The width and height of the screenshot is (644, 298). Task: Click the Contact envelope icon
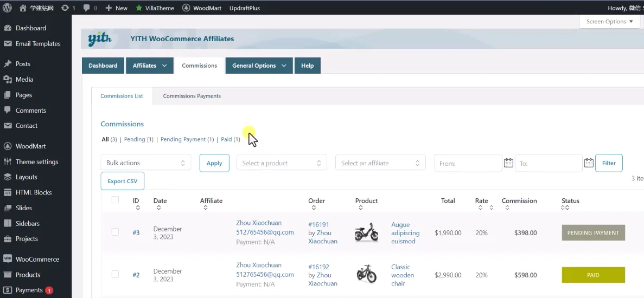(8, 125)
